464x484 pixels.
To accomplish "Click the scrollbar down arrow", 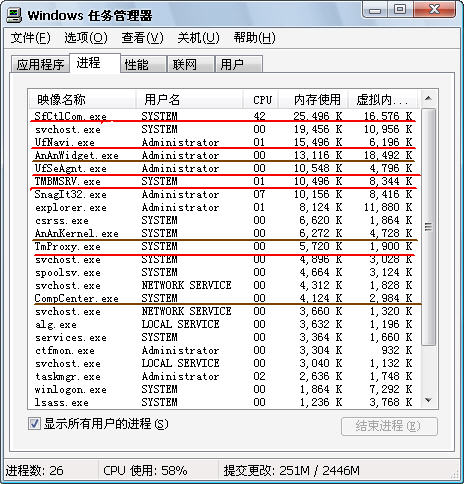I will coord(428,400).
